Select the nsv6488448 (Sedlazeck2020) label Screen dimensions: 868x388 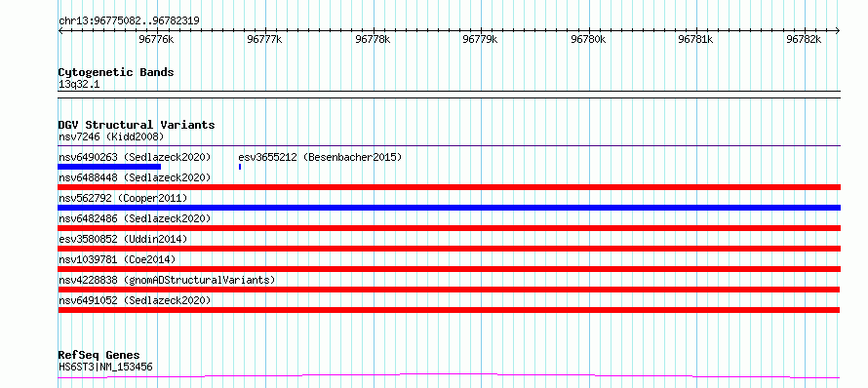[x=135, y=177]
